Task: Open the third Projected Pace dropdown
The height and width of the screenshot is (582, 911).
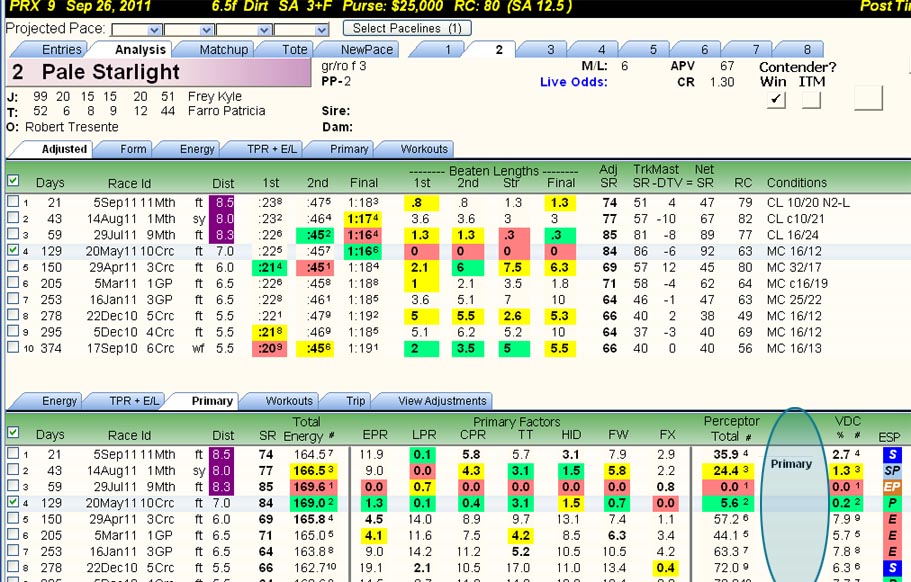Action: pyautogui.click(x=244, y=30)
